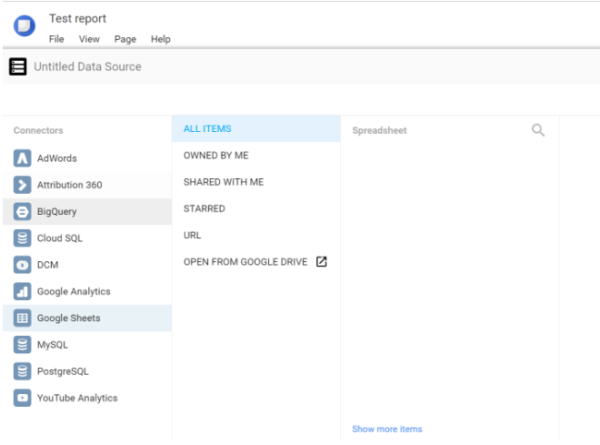The height and width of the screenshot is (445, 600).
Task: Click the Spreadsheet column header
Action: coord(380,130)
